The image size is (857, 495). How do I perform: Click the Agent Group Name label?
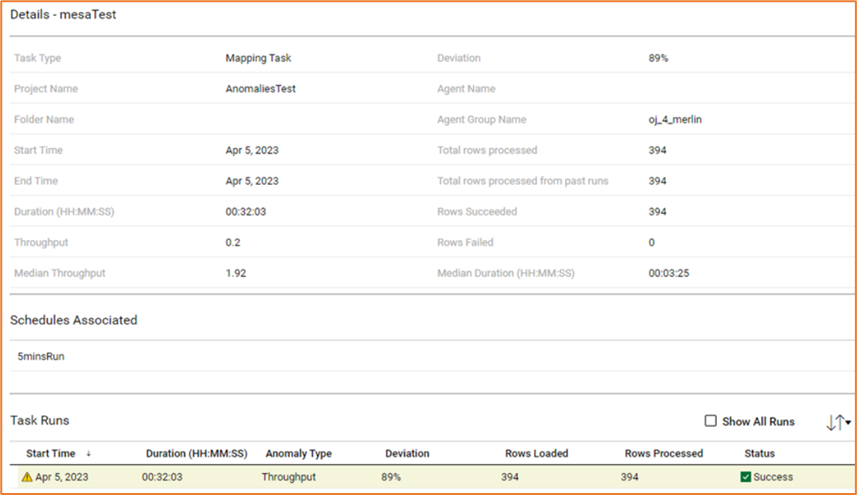click(482, 119)
